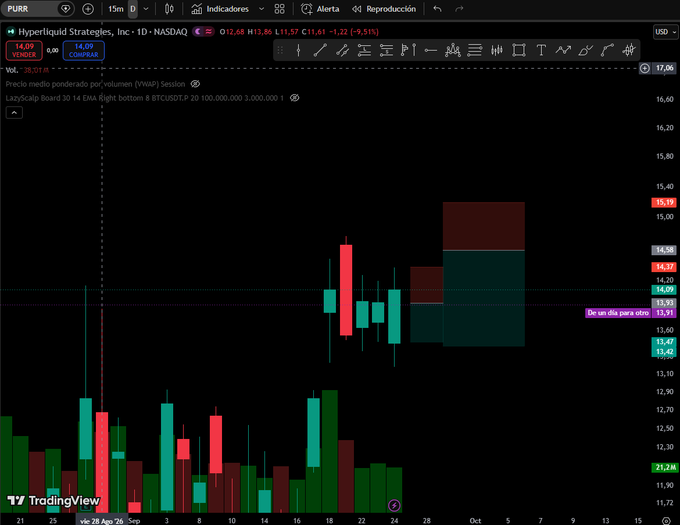
Task: Select the arrow path zigzag tool
Action: [563, 50]
